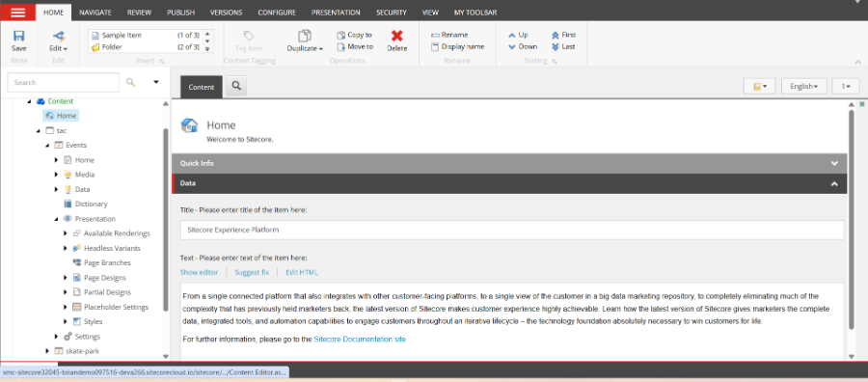Open the Sitecore Documentation site link
Image resolution: width=868 pixels, height=382 pixels.
tap(360, 339)
